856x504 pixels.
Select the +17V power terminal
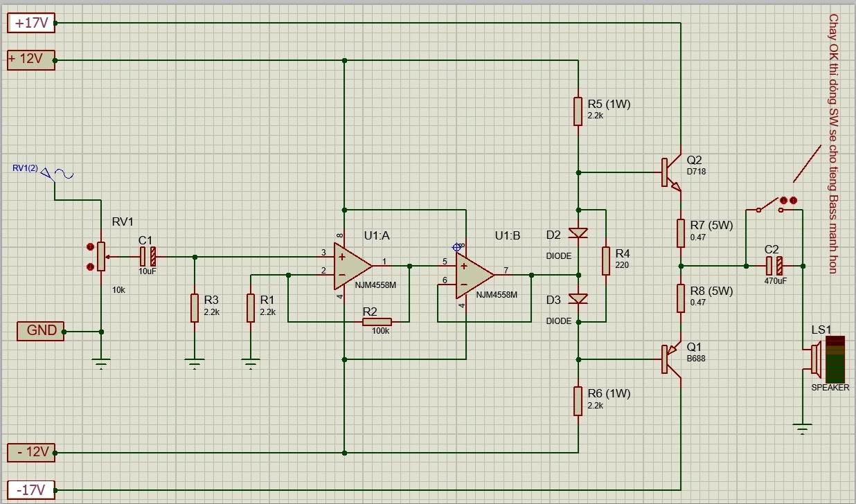point(30,23)
